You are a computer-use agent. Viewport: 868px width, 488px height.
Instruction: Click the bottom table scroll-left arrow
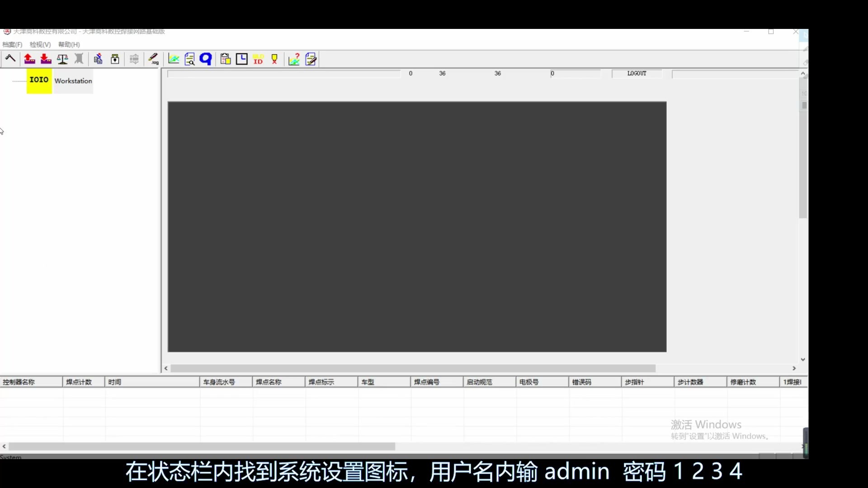pos(4,446)
